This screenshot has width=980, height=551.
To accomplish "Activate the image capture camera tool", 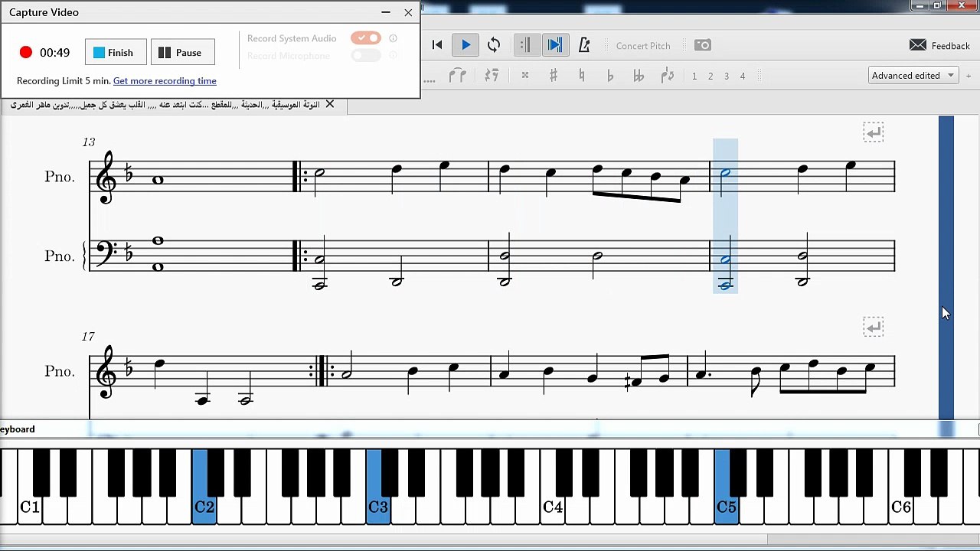I will (x=702, y=45).
